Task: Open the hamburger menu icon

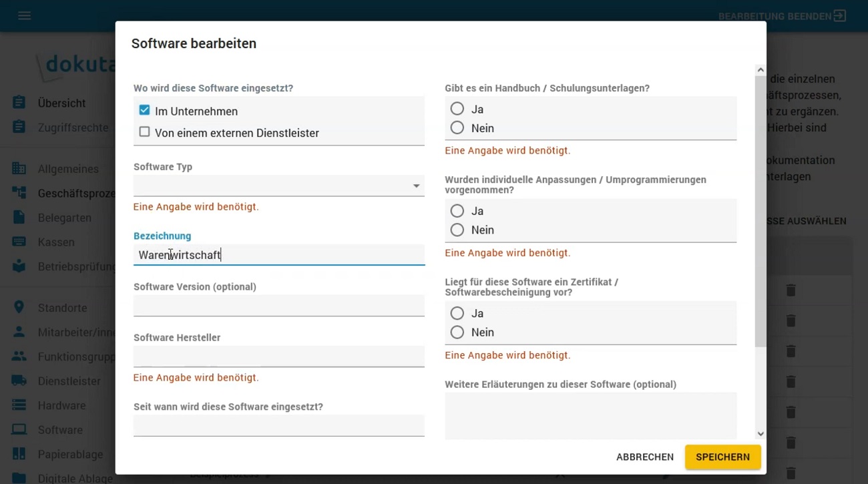Action: [x=25, y=15]
